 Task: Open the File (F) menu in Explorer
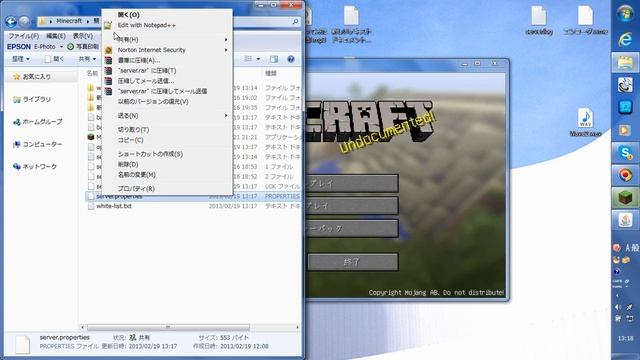[24, 36]
